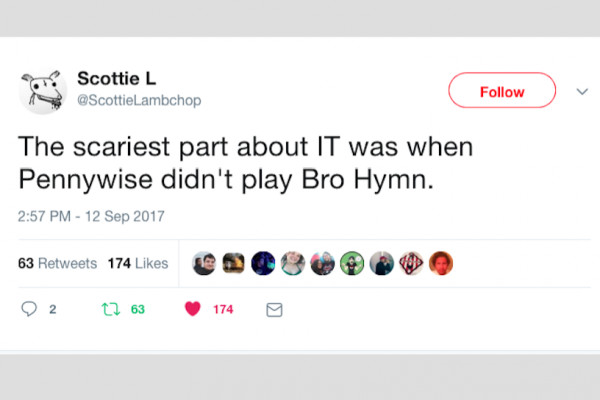Viewport: 600px width, 400px height.
Task: Click the red and white crest liker avatar
Action: (x=412, y=263)
